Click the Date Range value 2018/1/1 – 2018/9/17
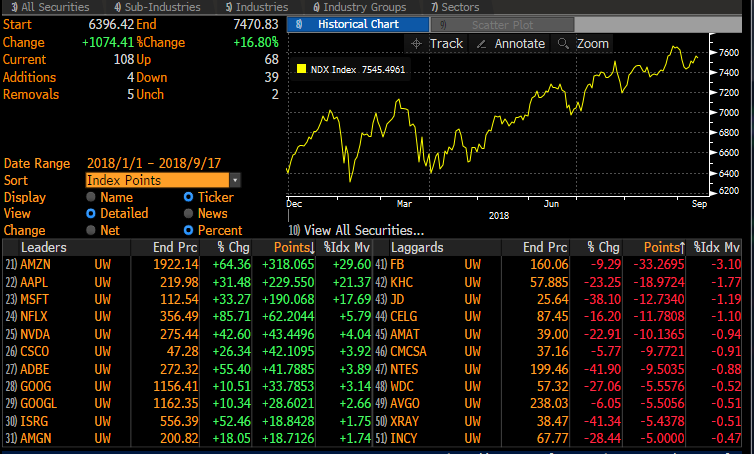The image size is (754, 454). (154, 163)
